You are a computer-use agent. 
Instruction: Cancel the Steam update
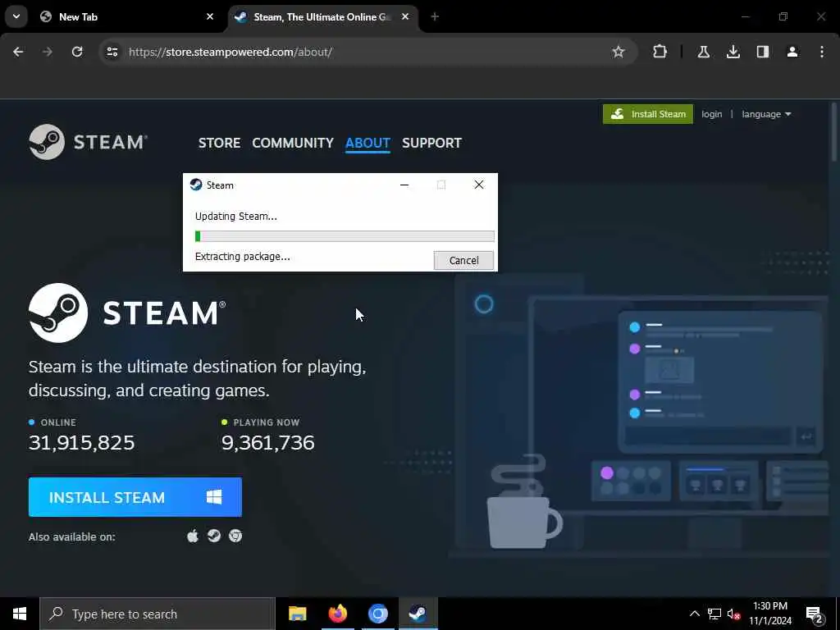click(463, 260)
